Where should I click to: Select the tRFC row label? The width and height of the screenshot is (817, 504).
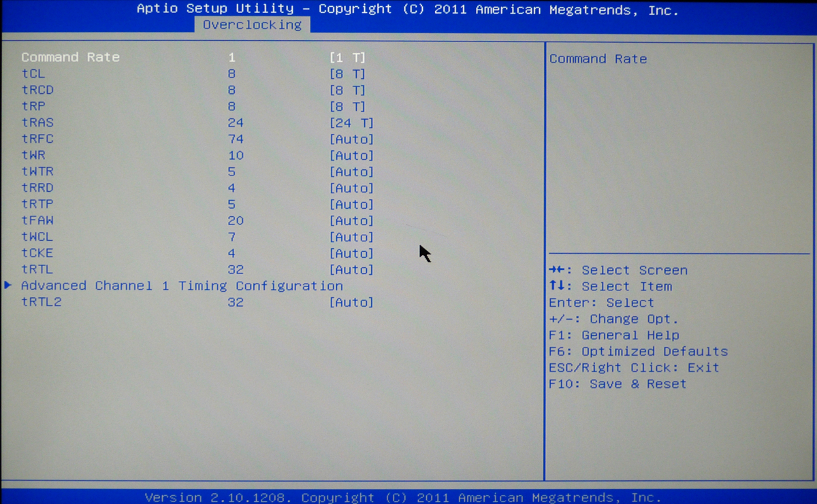[x=37, y=139]
